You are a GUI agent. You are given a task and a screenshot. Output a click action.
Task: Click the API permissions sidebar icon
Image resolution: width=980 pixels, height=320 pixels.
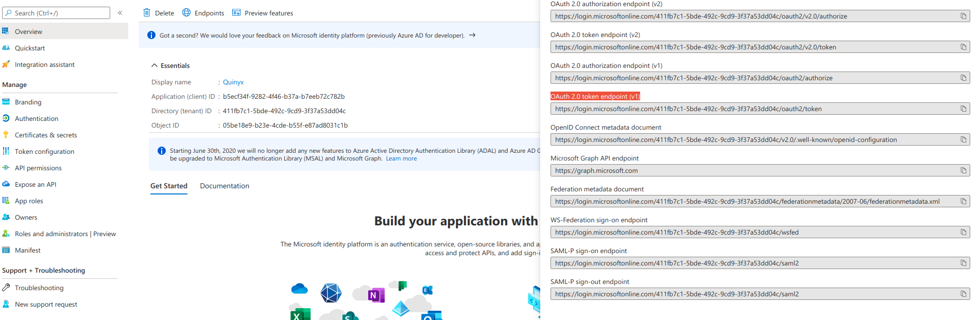pos(6,168)
